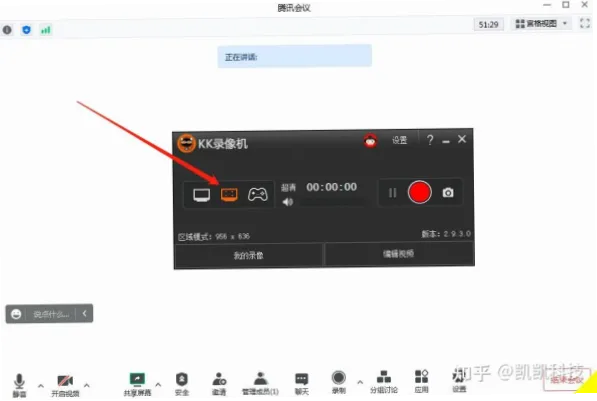Open the 应用 apps menu
The width and height of the screenshot is (597, 401).
pyautogui.click(x=421, y=382)
